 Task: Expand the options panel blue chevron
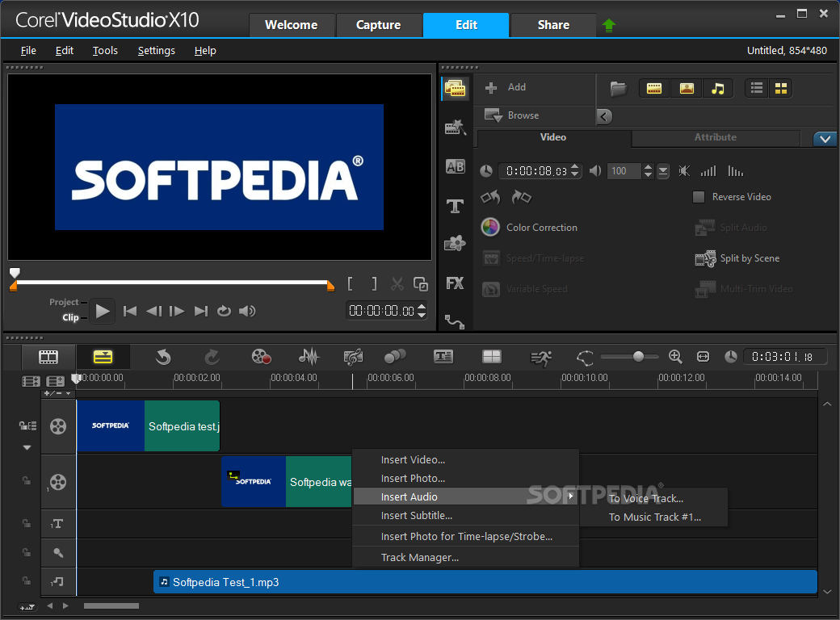pos(825,139)
